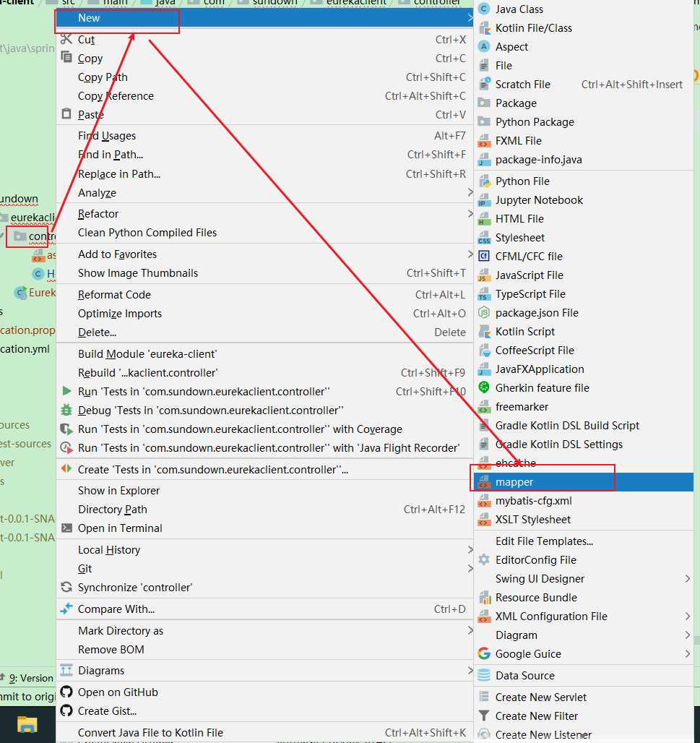Click the JavaScript File icon
The width and height of the screenshot is (700, 743).
coord(483,275)
